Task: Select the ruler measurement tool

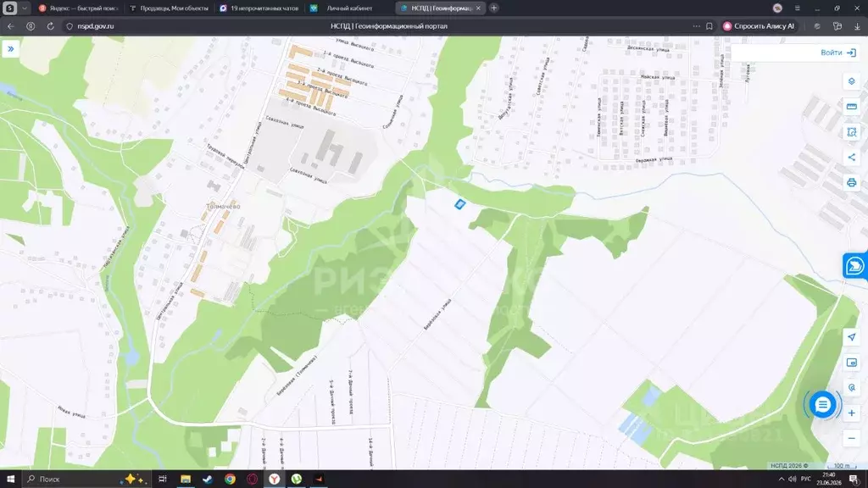Action: point(851,106)
